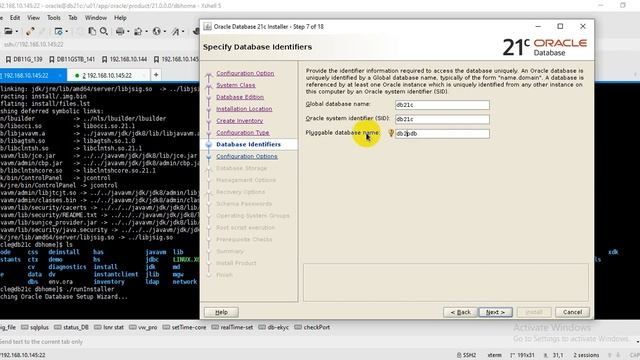Open the Edit menu in Xshell

[15, 18]
